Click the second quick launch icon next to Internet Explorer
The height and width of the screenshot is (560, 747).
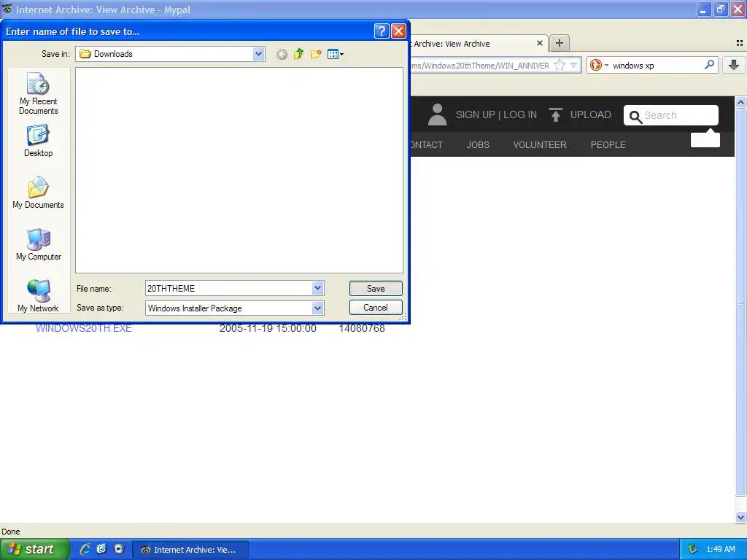[101, 549]
